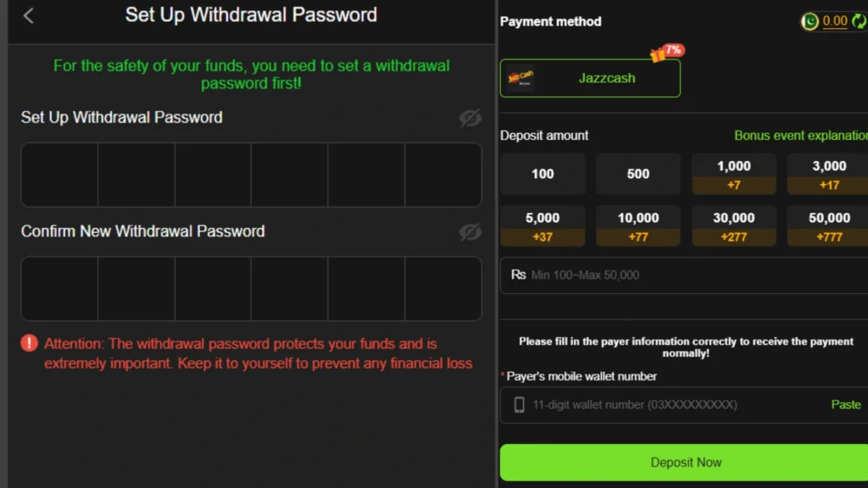The image size is (868, 488).
Task: Choose the 5,000 +37 deposit option
Action: (x=542, y=226)
